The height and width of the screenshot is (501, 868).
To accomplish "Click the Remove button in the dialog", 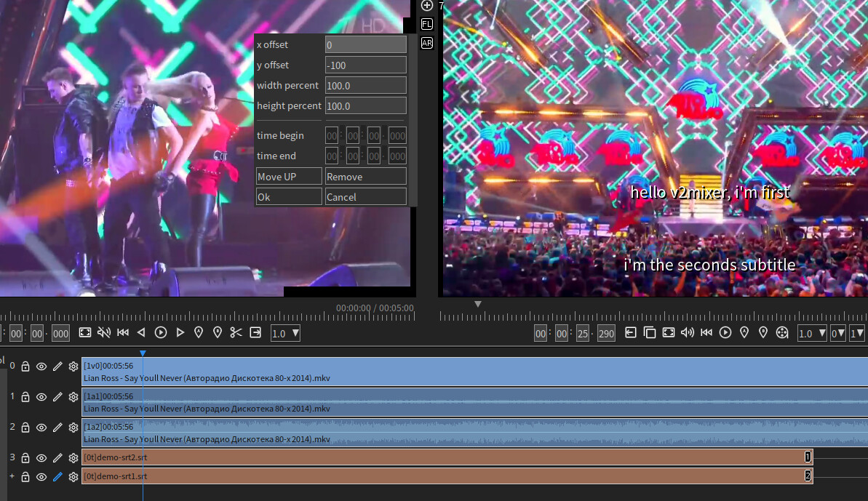I will [x=365, y=176].
